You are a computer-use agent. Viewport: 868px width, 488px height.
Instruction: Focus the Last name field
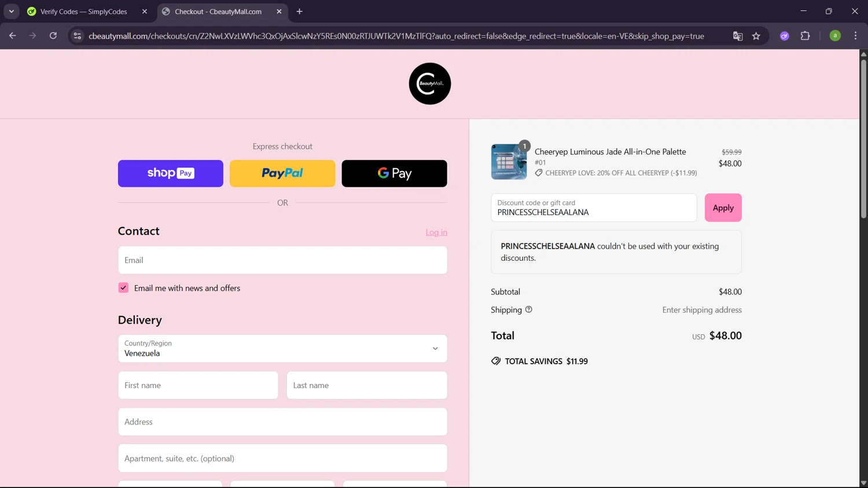point(367,385)
